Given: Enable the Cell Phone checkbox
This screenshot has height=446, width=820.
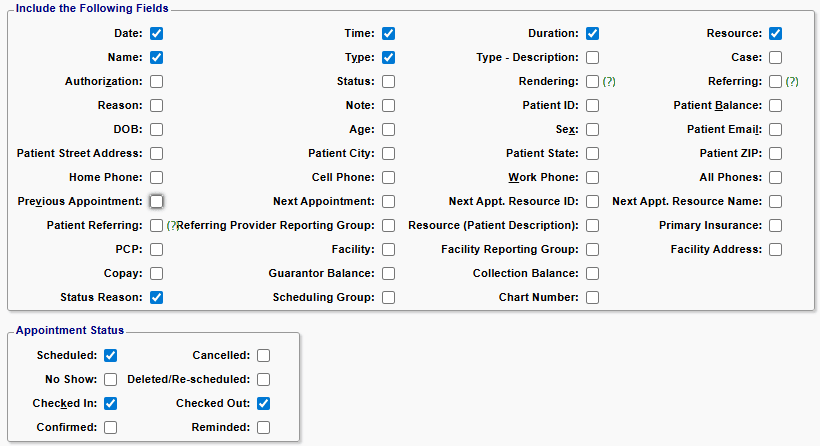Looking at the screenshot, I should [388, 178].
